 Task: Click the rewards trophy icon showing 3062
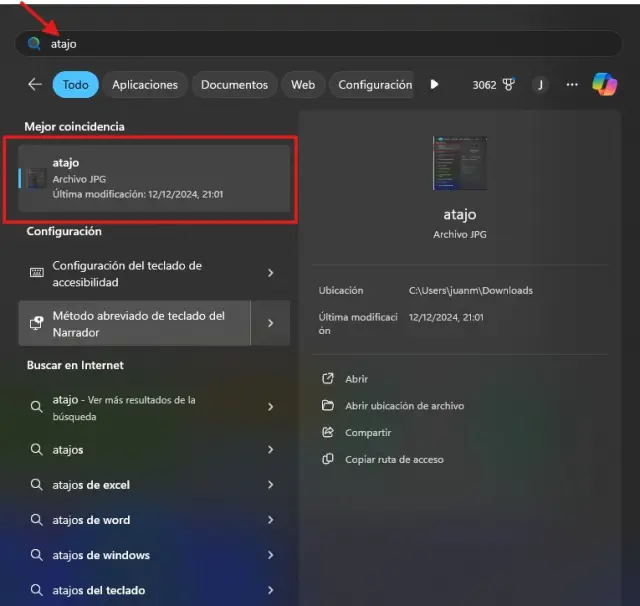pyautogui.click(x=508, y=85)
